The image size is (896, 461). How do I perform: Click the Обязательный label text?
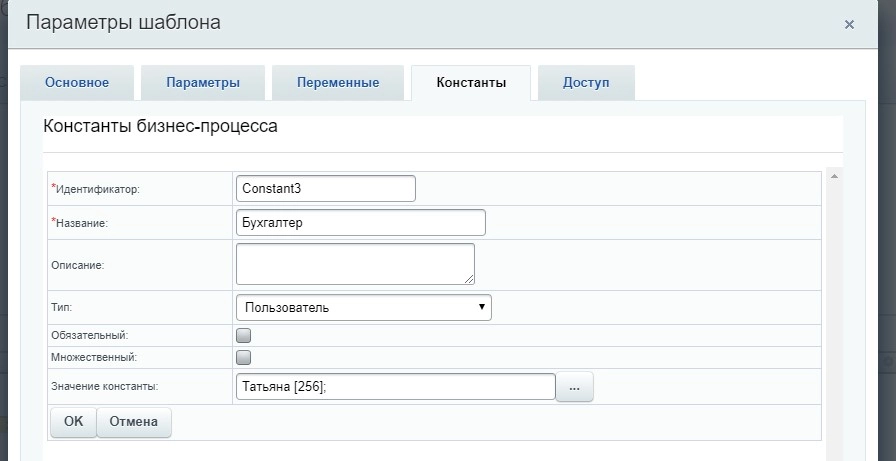(x=90, y=335)
